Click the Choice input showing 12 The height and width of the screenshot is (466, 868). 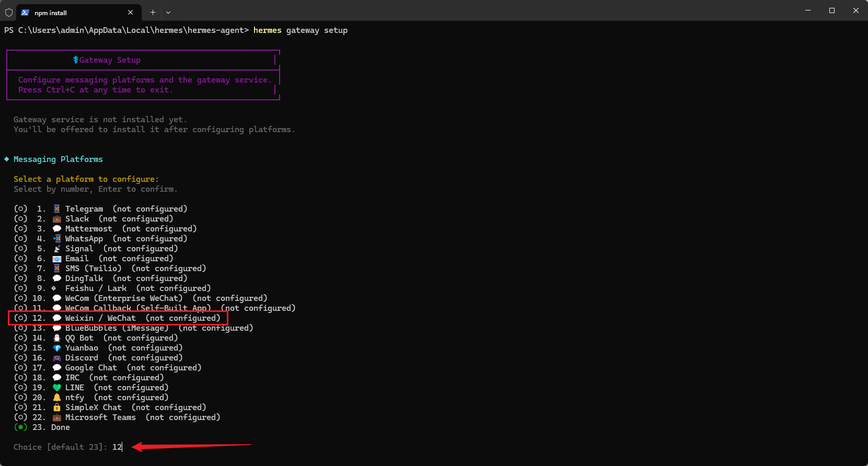point(117,447)
